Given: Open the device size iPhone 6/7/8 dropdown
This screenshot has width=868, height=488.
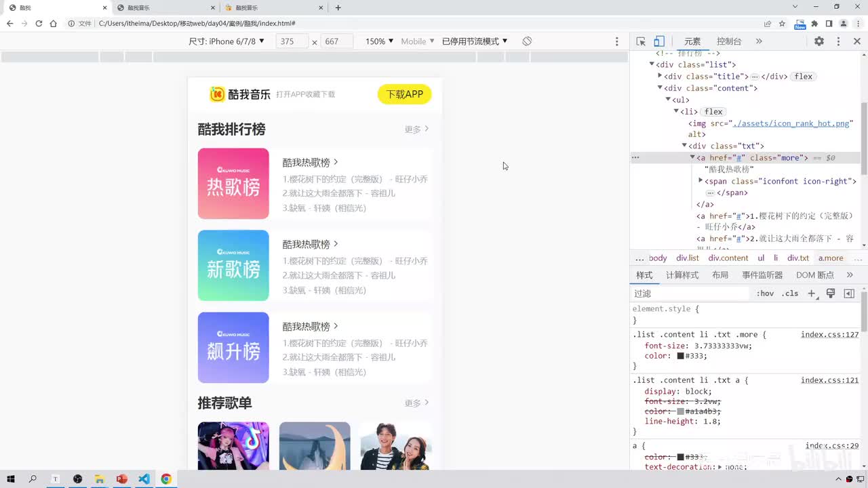Looking at the screenshot, I should pos(226,41).
